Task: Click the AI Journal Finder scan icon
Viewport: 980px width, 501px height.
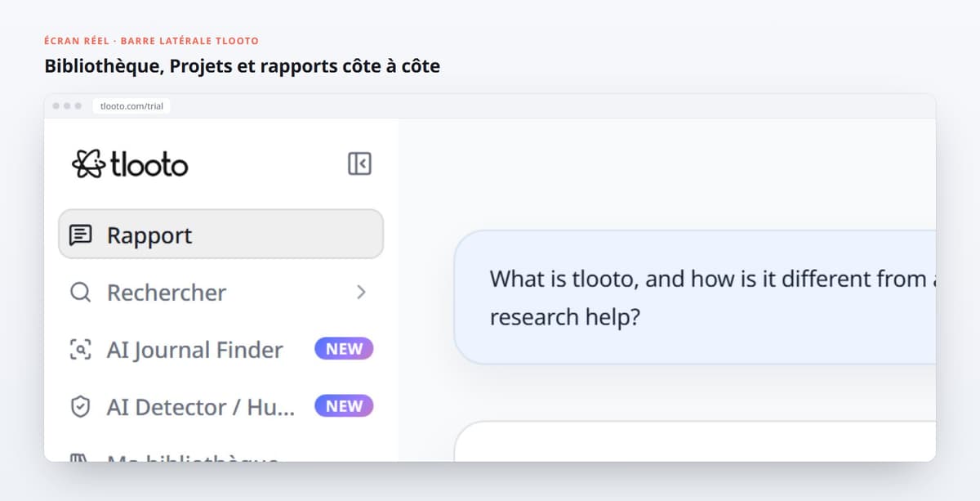Action: point(80,350)
